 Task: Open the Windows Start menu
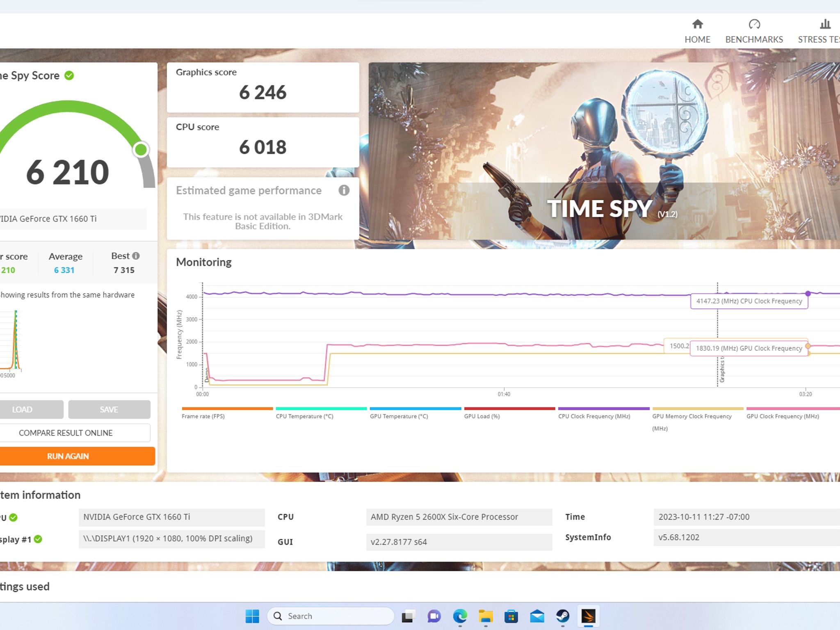252,616
